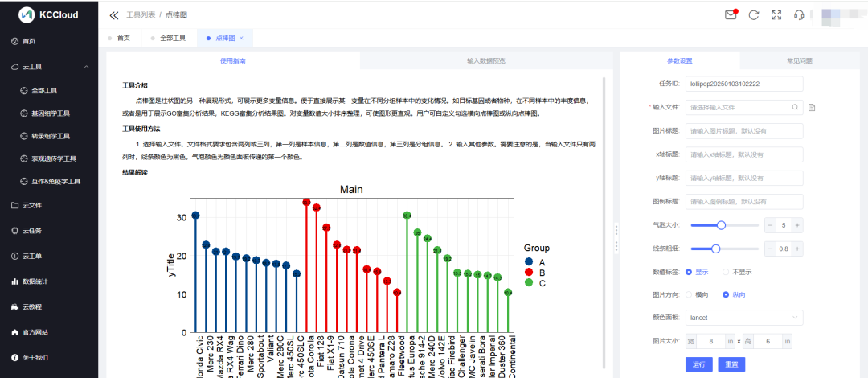Click the search icon in 输入文件 field
The width and height of the screenshot is (868, 378).
tap(795, 107)
